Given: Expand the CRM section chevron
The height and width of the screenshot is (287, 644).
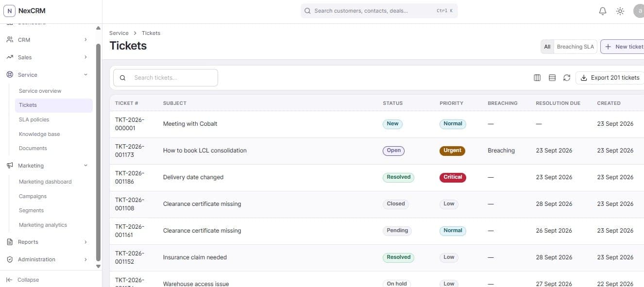Looking at the screenshot, I should pyautogui.click(x=85, y=40).
